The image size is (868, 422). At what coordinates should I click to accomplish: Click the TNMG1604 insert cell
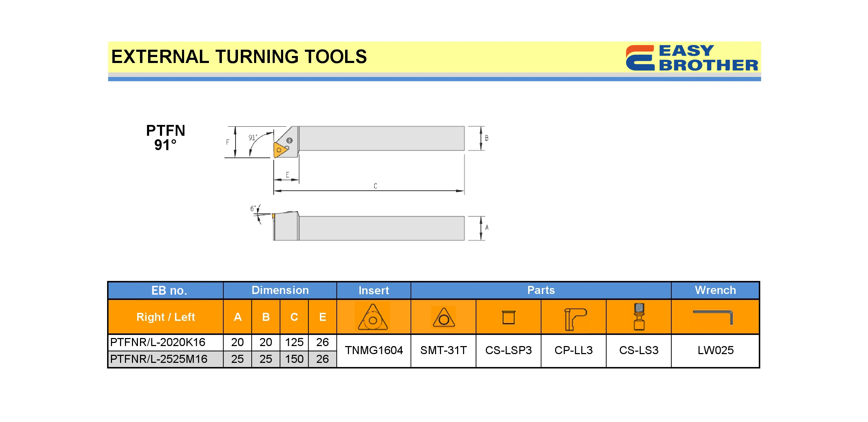click(x=374, y=350)
